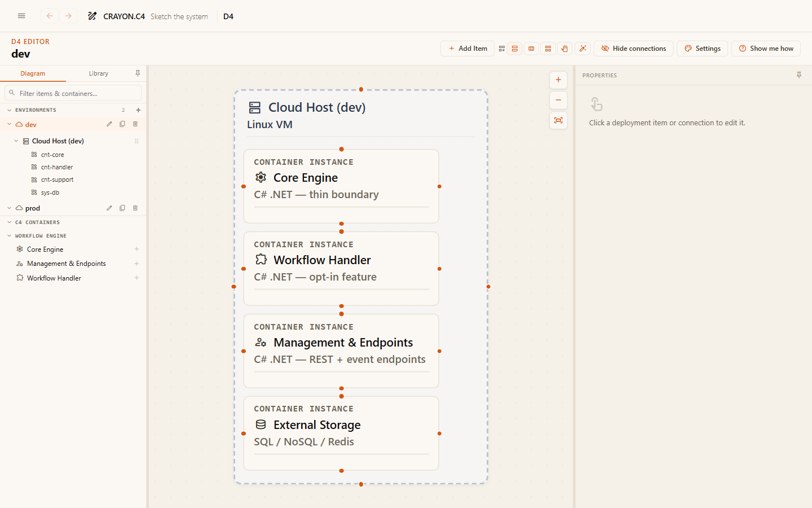Select the Management & Endpoints instance card
This screenshot has height=508, width=812.
pyautogui.click(x=341, y=351)
